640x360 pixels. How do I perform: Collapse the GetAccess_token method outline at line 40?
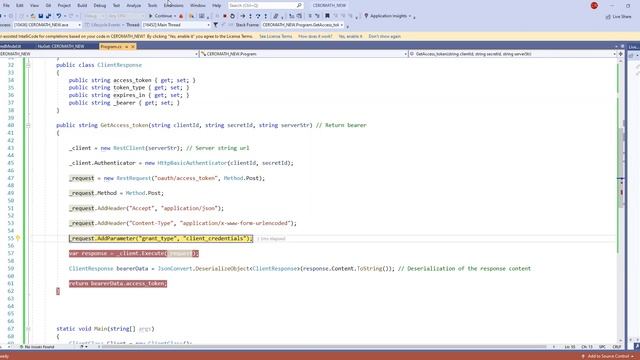coord(28,125)
